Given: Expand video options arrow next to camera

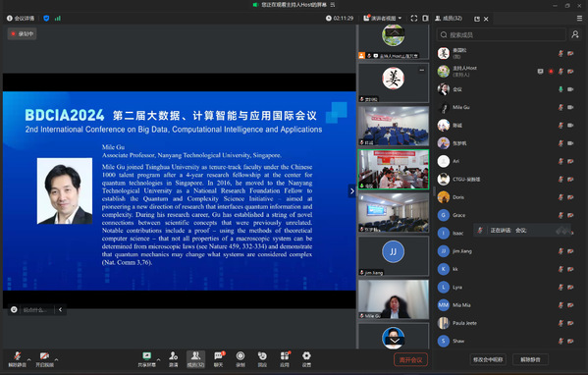Looking at the screenshot, I should (x=56, y=359).
